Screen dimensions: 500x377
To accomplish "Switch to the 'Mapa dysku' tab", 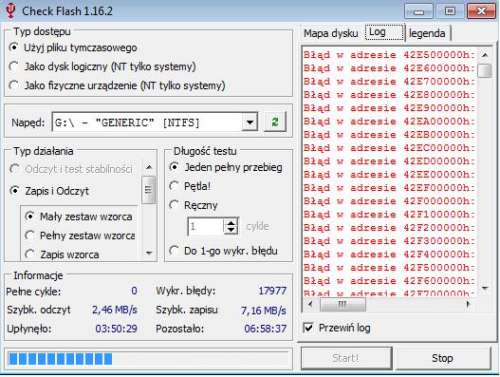I will pyautogui.click(x=331, y=33).
